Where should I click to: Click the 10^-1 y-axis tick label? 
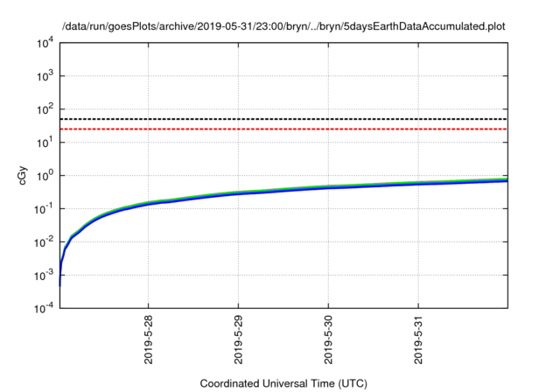click(x=44, y=209)
